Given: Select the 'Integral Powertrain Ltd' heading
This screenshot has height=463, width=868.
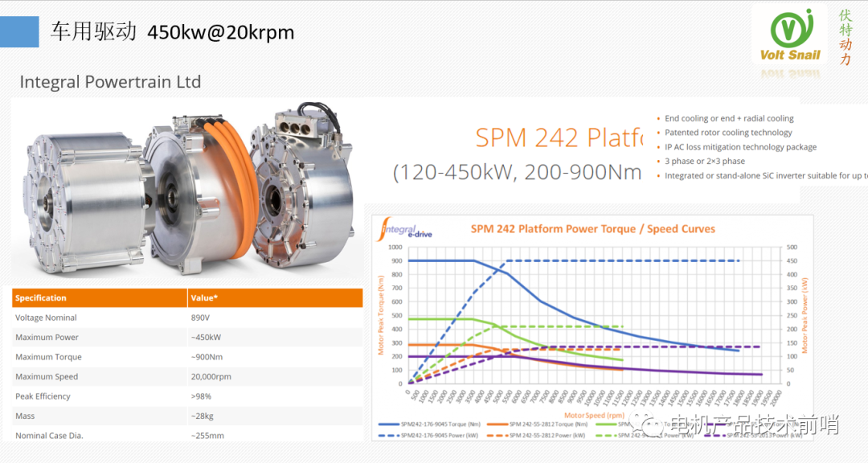Looking at the screenshot, I should (110, 82).
